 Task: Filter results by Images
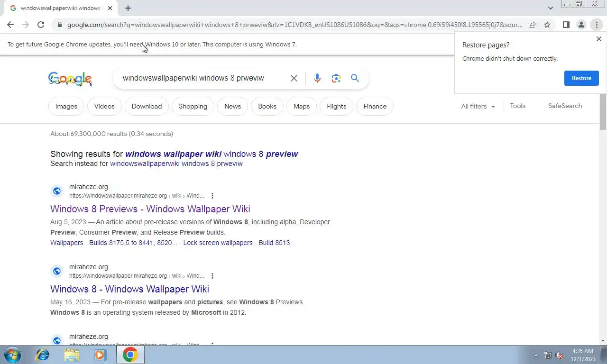click(66, 106)
